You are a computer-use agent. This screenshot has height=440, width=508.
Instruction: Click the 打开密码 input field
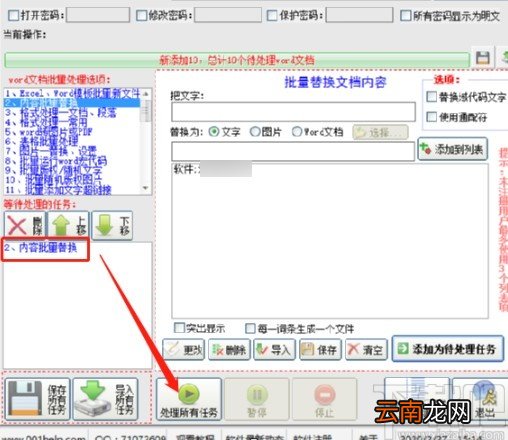coord(98,15)
